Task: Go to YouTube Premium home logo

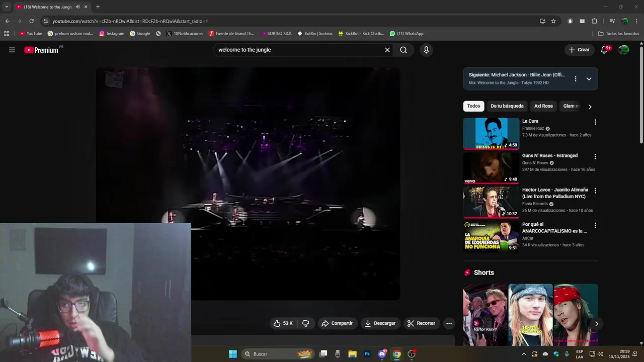Action: pyautogui.click(x=41, y=50)
